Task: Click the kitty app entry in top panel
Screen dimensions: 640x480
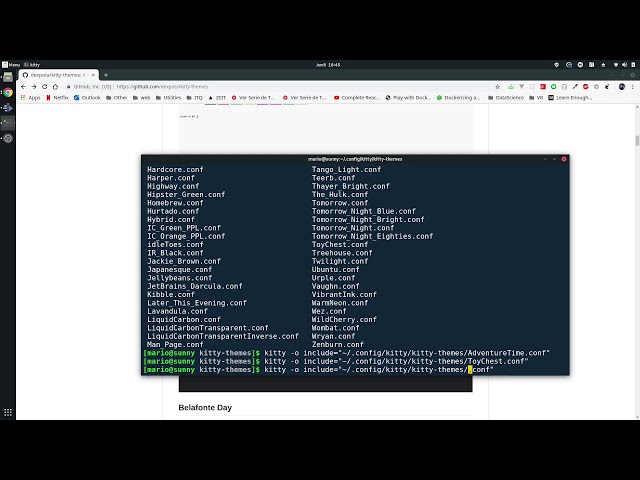Action: pyautogui.click(x=32, y=64)
